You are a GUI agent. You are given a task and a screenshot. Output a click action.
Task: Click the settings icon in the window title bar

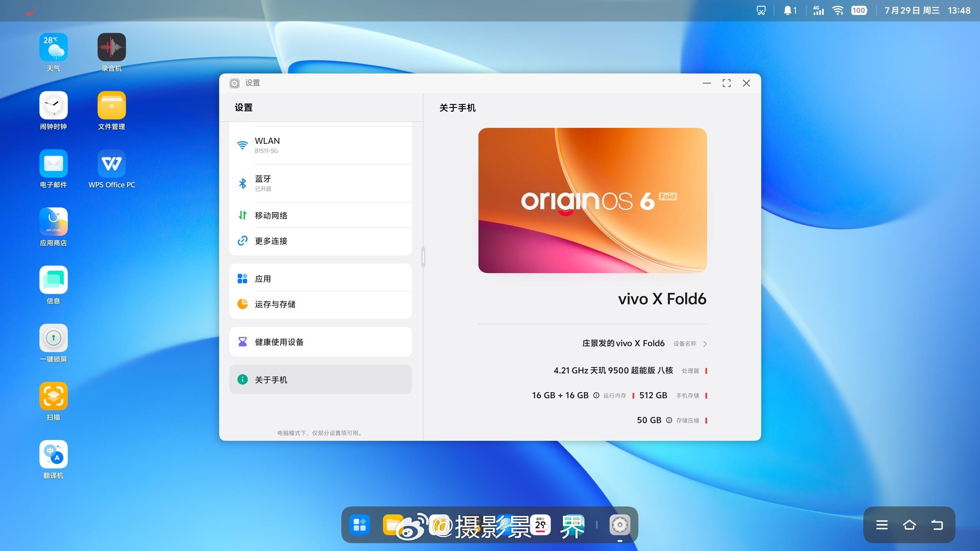234,83
